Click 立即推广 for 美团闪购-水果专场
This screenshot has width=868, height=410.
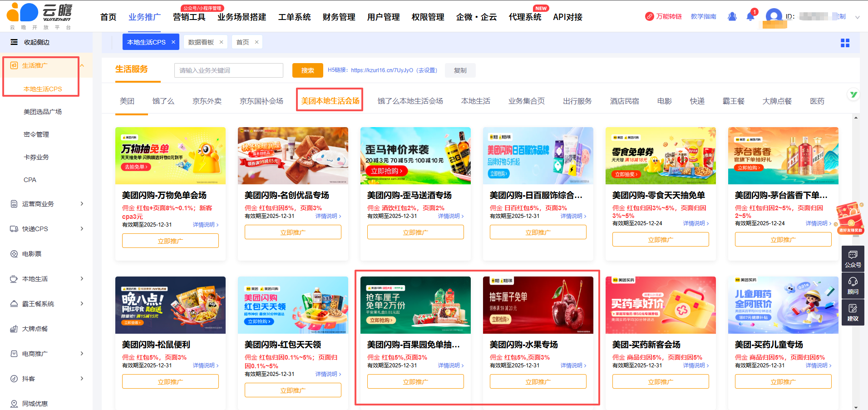(538, 382)
